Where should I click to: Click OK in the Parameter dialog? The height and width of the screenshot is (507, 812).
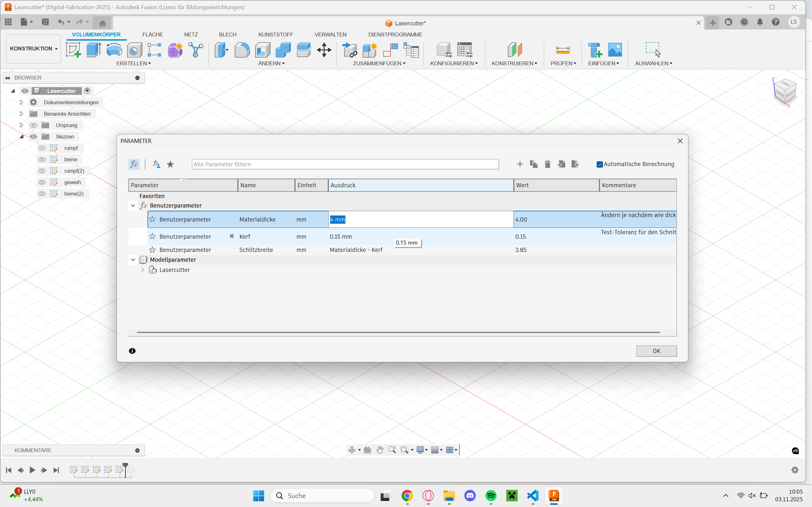[656, 351]
